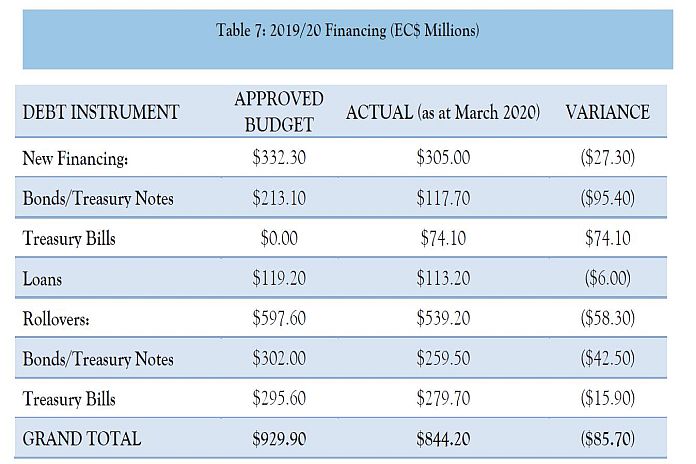Click the $332.30 approved budget cell
This screenshot has height=464, width=696.
click(x=279, y=158)
